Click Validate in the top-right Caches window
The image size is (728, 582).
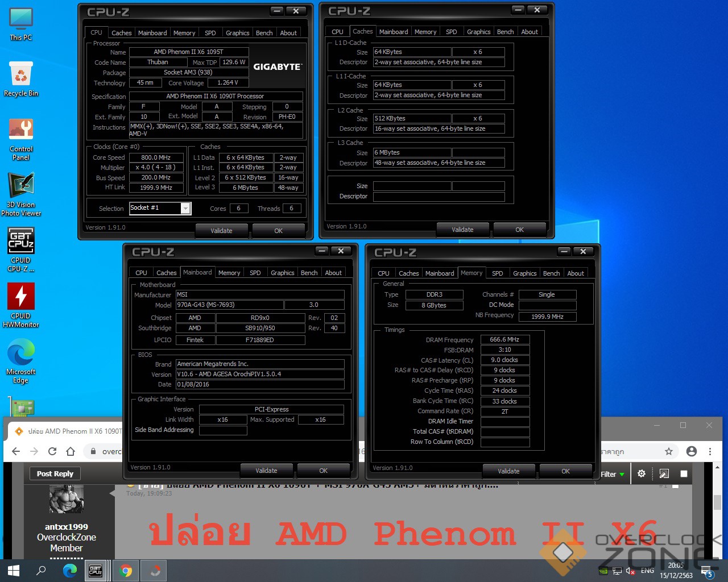pos(463,230)
